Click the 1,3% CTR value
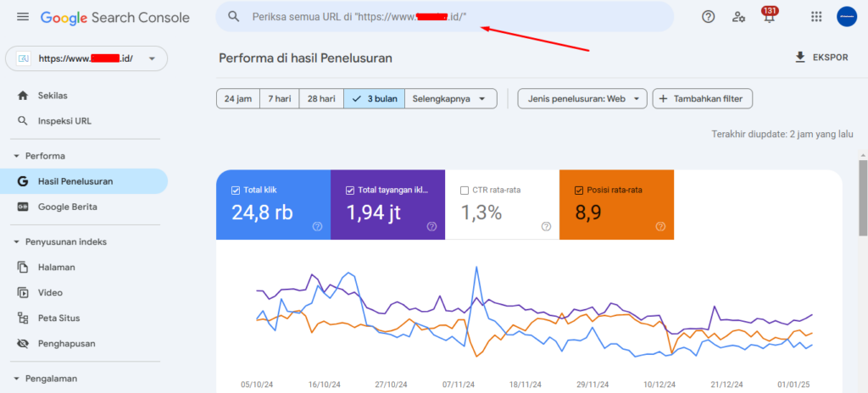This screenshot has width=868, height=393. tap(481, 213)
